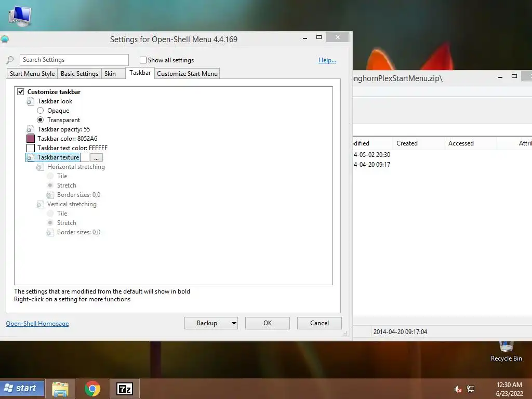Click the 4-05-02 20:30 date in 7-Zip
The image size is (532, 399).
[372, 155]
